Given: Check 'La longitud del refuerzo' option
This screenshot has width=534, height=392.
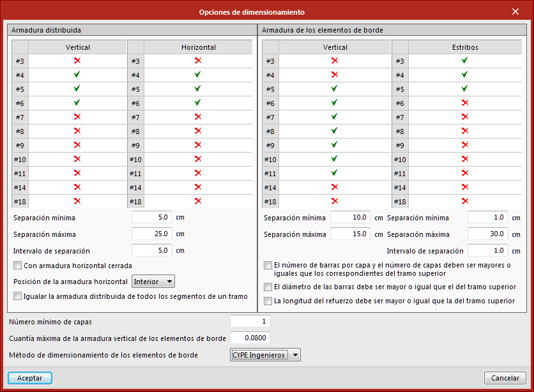Looking at the screenshot, I should pos(268,301).
